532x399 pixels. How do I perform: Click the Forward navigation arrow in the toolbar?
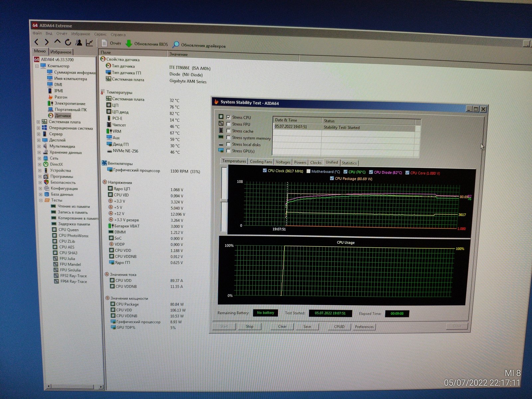click(47, 42)
